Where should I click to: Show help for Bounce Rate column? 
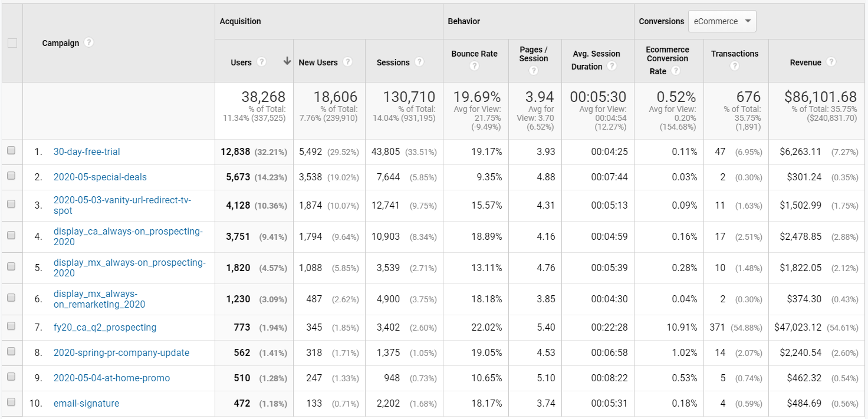click(x=475, y=67)
